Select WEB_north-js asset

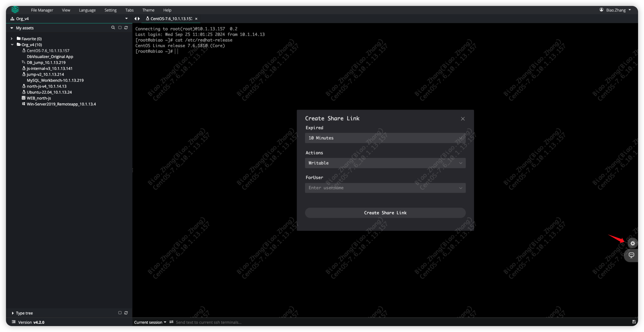39,98
